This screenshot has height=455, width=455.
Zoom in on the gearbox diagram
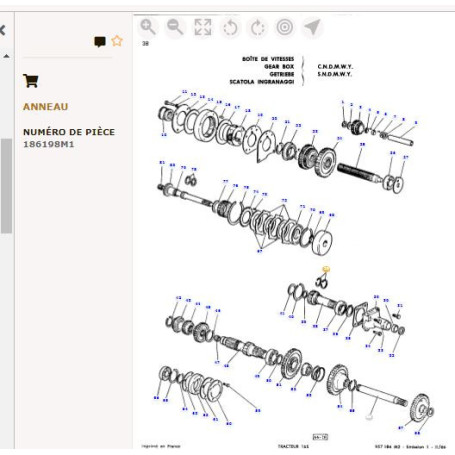coord(148,27)
